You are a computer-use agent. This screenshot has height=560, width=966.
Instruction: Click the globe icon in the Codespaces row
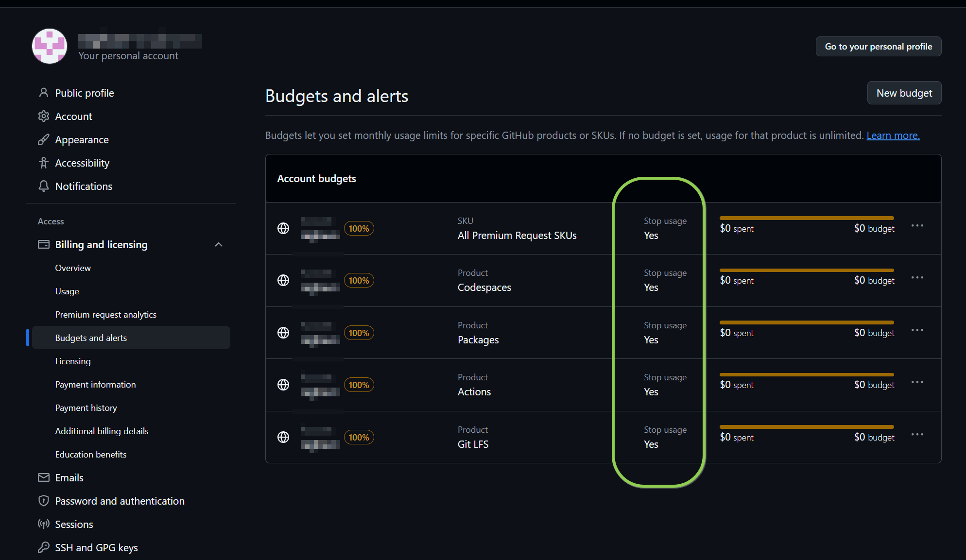(x=283, y=280)
